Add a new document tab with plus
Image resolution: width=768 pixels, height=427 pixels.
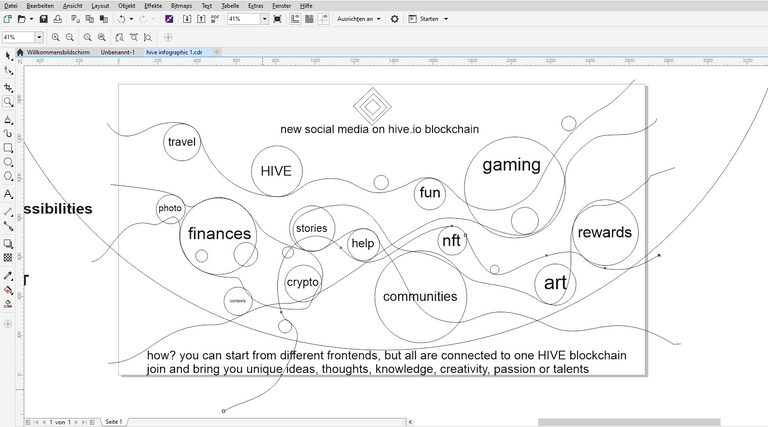216,52
